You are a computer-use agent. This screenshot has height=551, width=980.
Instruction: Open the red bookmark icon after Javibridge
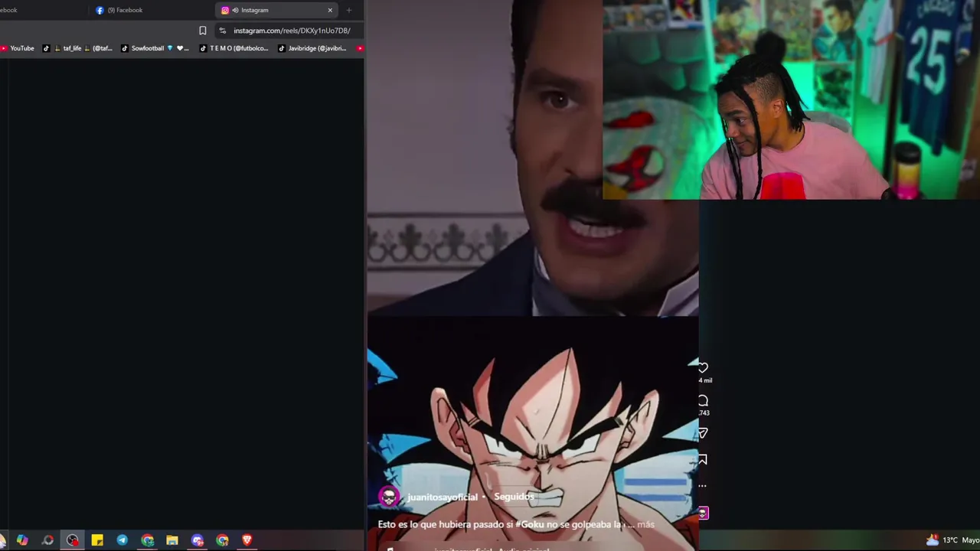(x=359, y=48)
